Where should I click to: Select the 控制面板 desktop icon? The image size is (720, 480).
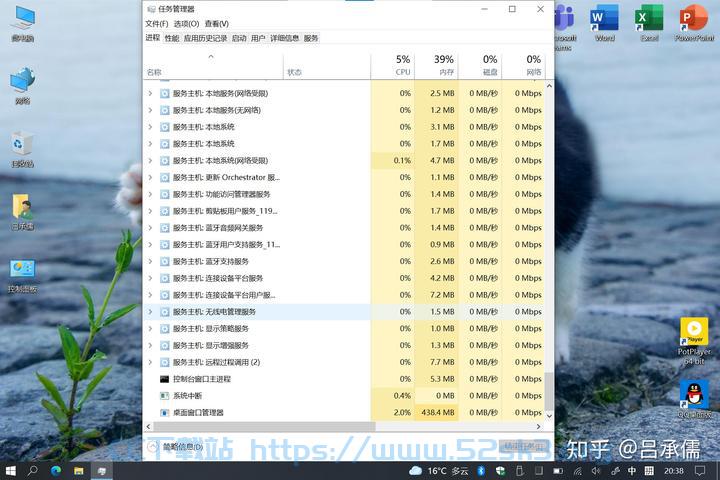22,276
